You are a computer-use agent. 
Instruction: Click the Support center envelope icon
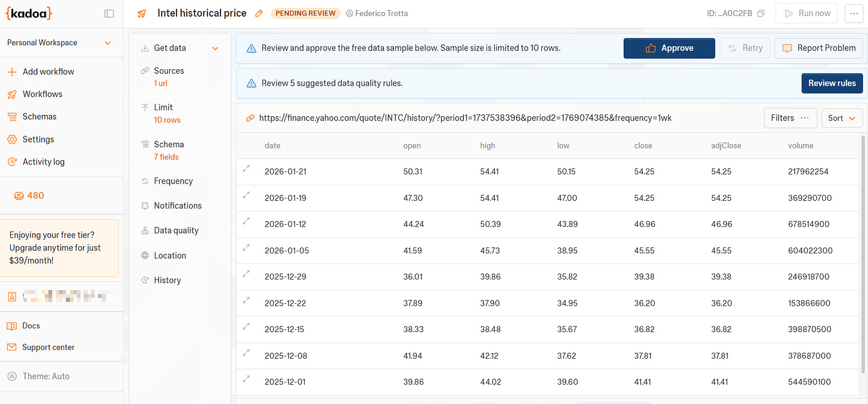(11, 347)
